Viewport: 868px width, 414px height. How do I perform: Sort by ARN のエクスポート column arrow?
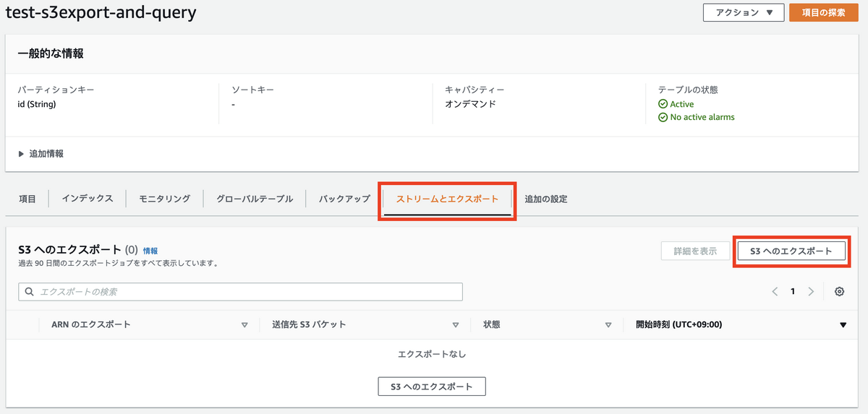[x=244, y=325]
